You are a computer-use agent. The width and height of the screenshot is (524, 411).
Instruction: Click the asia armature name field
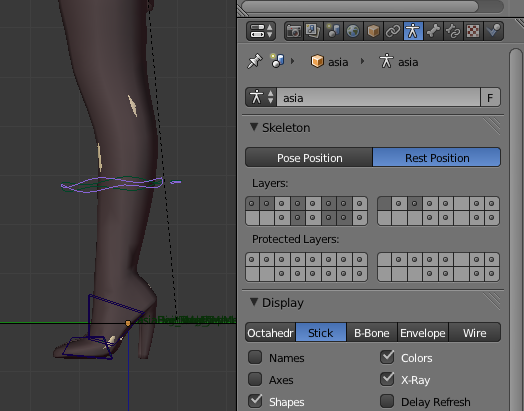pos(378,97)
